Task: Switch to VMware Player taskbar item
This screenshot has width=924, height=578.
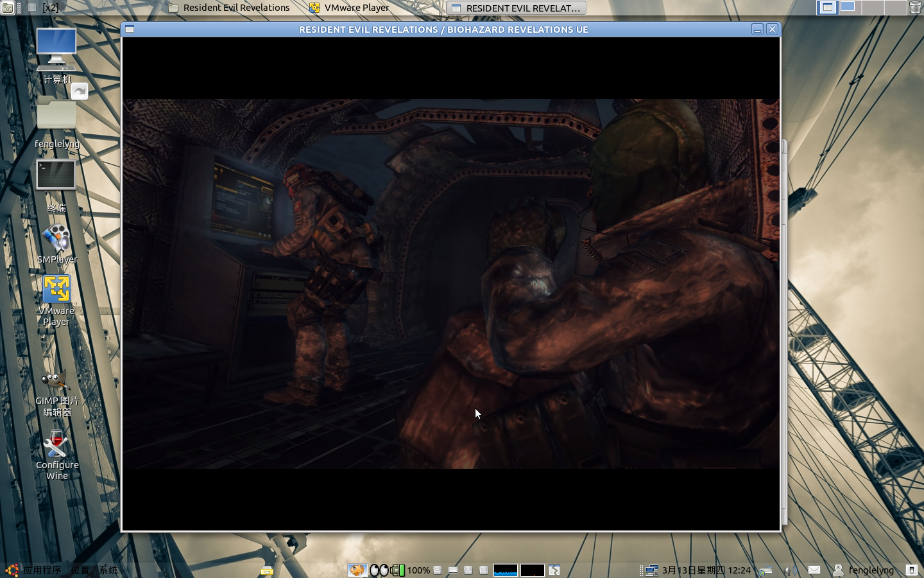Action: (350, 8)
